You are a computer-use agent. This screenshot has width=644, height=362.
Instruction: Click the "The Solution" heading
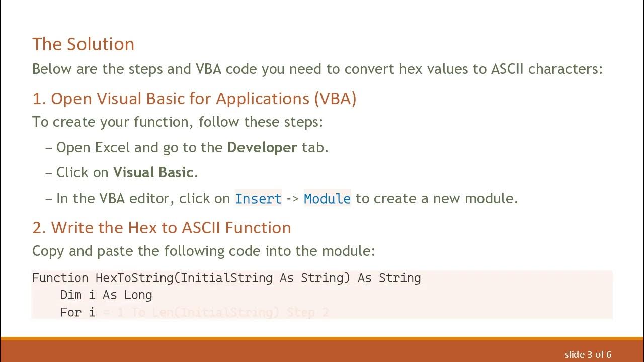[x=83, y=44]
